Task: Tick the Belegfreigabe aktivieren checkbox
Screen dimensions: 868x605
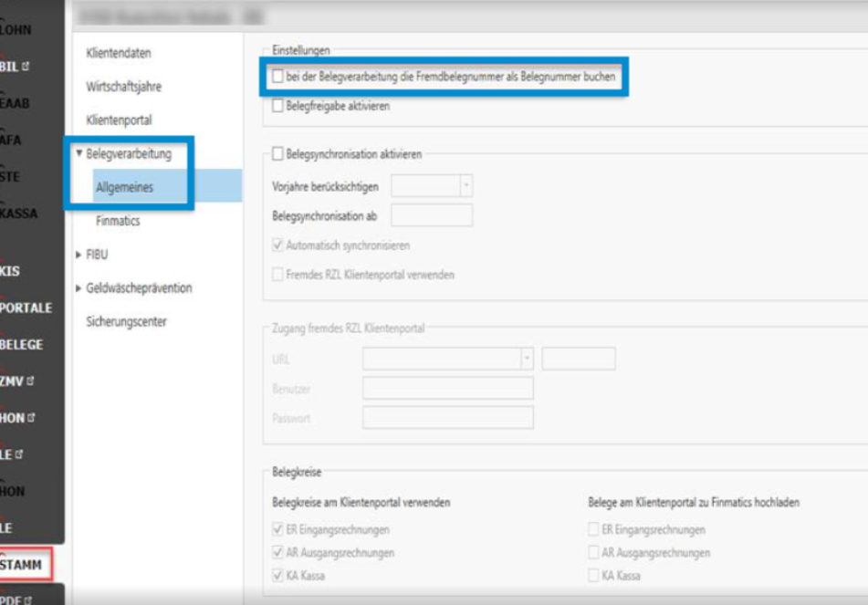Action: pyautogui.click(x=277, y=106)
